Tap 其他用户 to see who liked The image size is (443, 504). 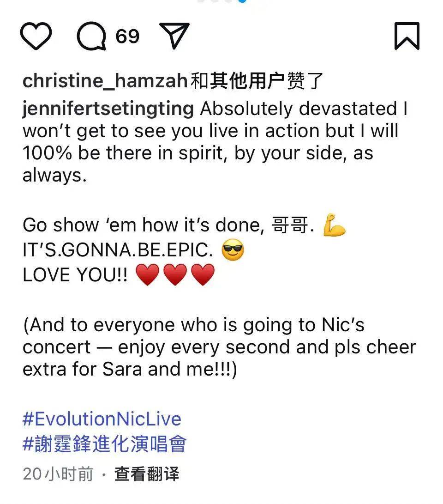point(242,79)
